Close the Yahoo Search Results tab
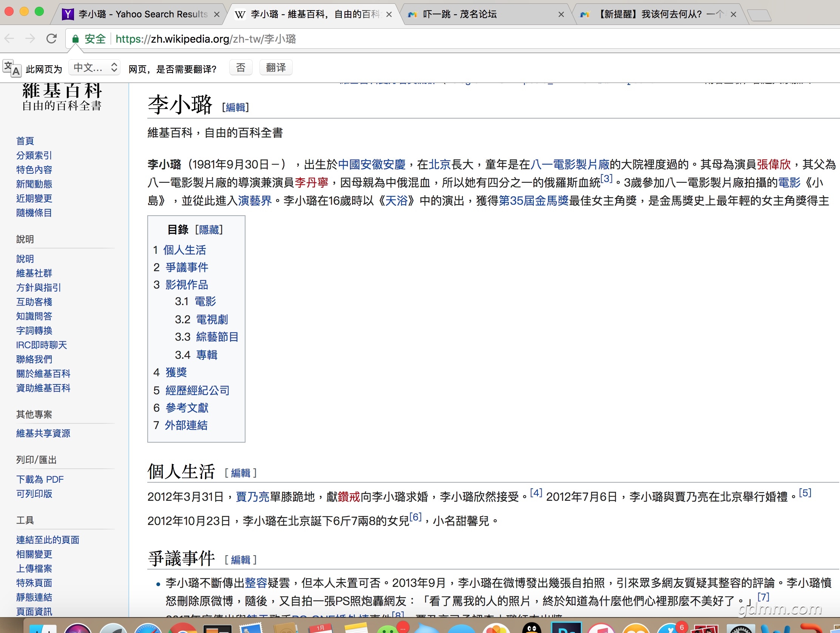The image size is (840, 633). pyautogui.click(x=217, y=14)
